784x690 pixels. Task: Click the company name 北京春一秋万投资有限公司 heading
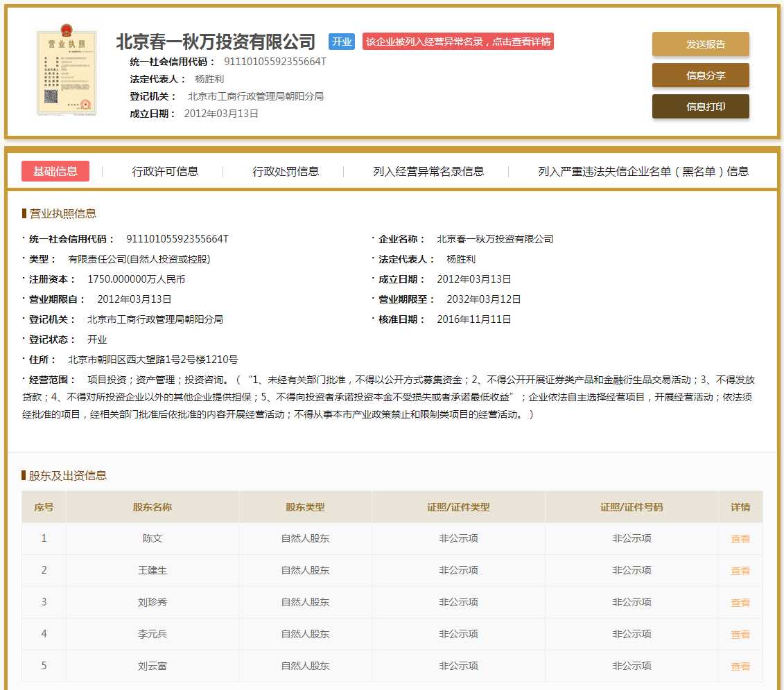click(215, 42)
